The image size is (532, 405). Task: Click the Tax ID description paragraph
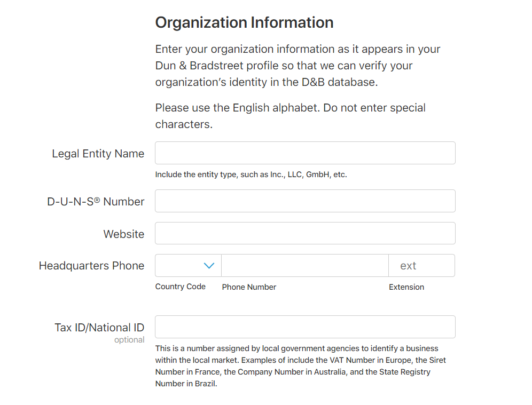301,366
